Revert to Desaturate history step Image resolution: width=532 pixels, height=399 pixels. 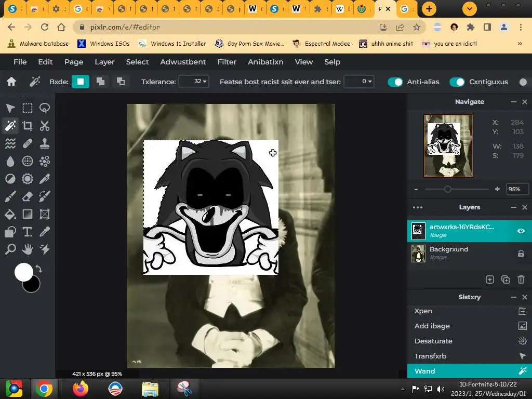[x=470, y=341]
